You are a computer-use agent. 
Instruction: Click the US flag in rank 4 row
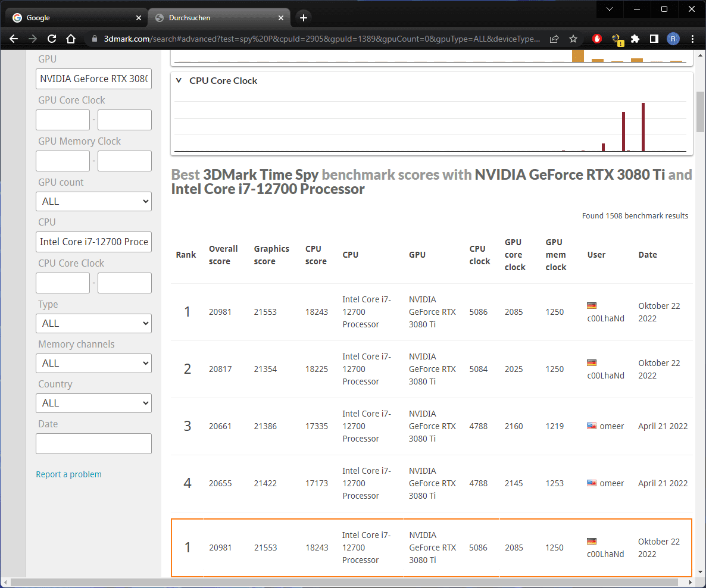click(592, 483)
